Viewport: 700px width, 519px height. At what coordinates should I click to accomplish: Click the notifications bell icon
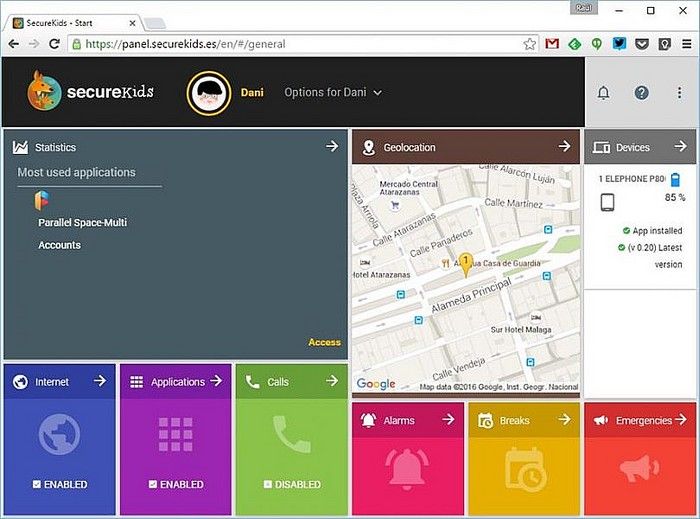pyautogui.click(x=603, y=93)
